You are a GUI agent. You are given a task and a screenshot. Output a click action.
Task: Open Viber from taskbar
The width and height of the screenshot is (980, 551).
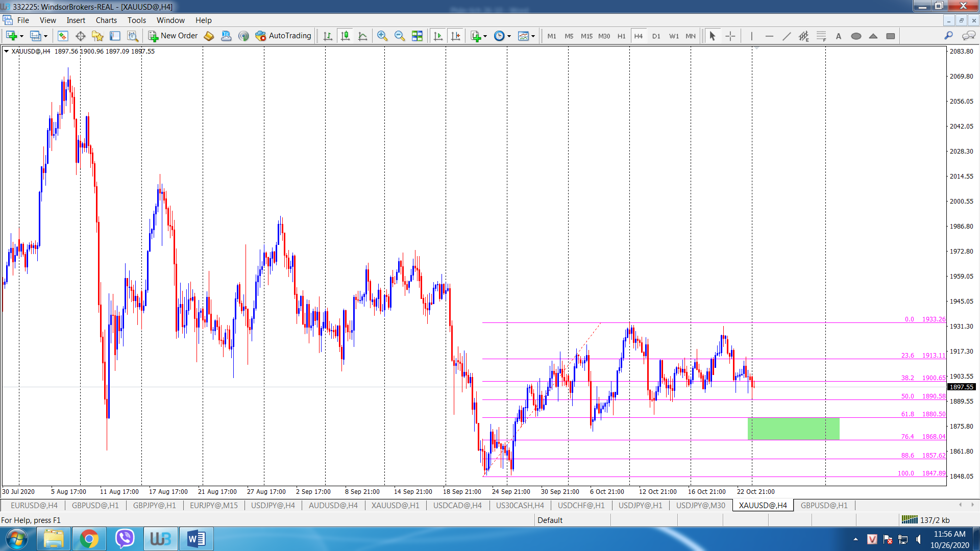tap(125, 539)
